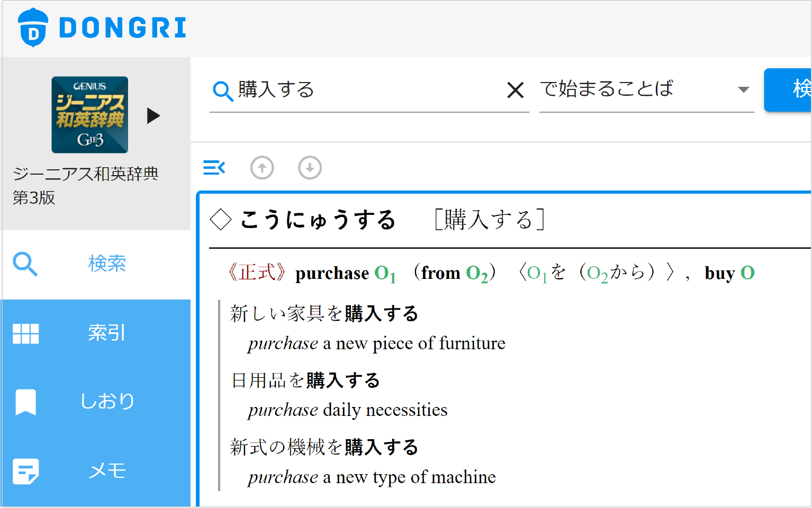Click the DONGRI acorn logo icon
Screen dimensions: 812x508
click(33, 28)
